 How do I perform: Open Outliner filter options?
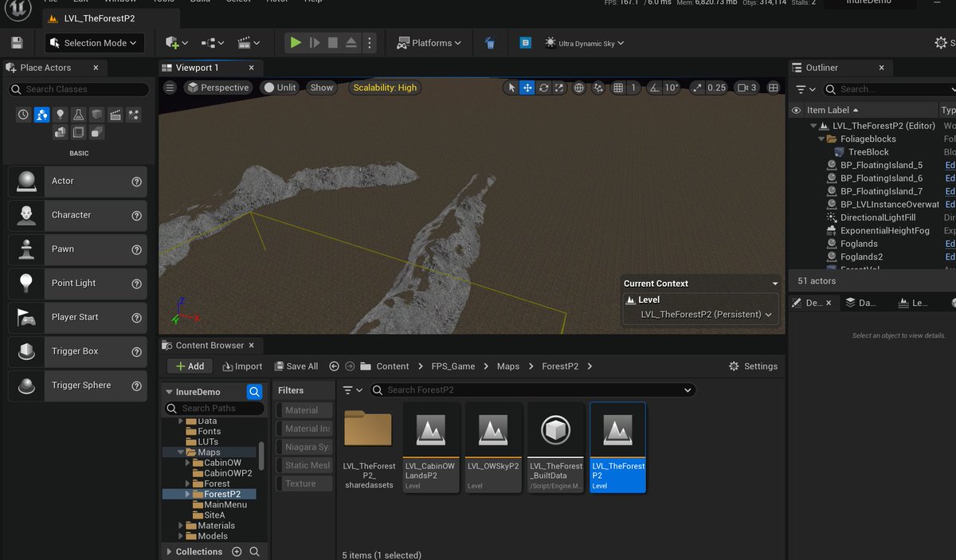click(805, 89)
